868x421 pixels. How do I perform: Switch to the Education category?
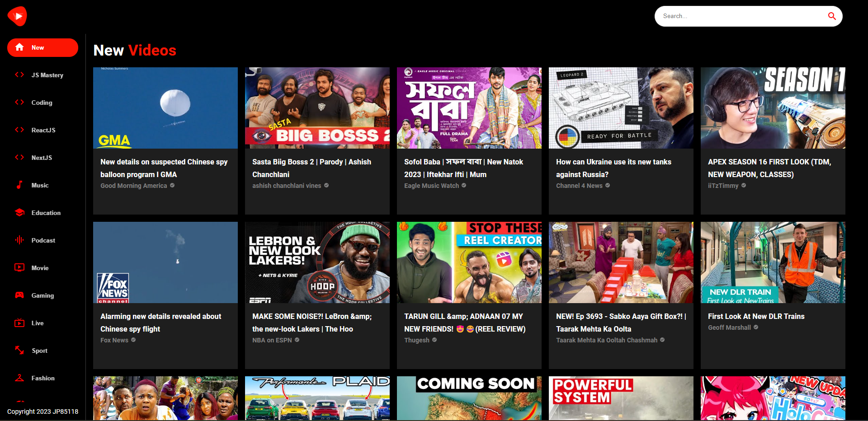[42, 213]
